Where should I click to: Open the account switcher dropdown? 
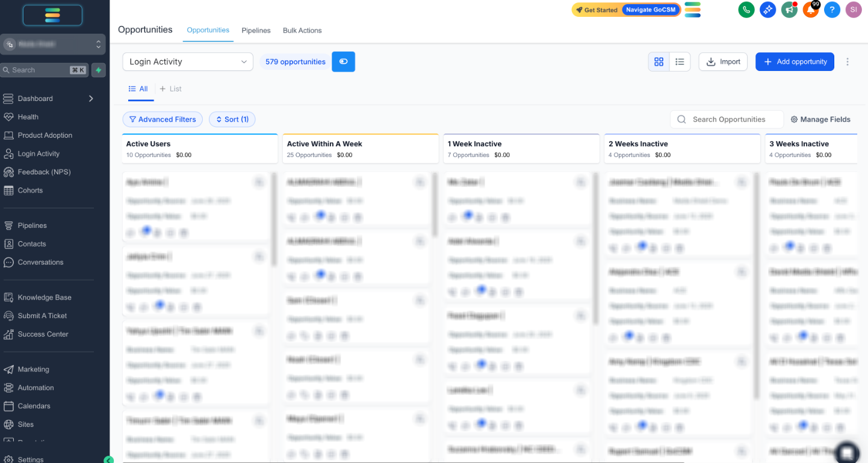click(x=53, y=44)
